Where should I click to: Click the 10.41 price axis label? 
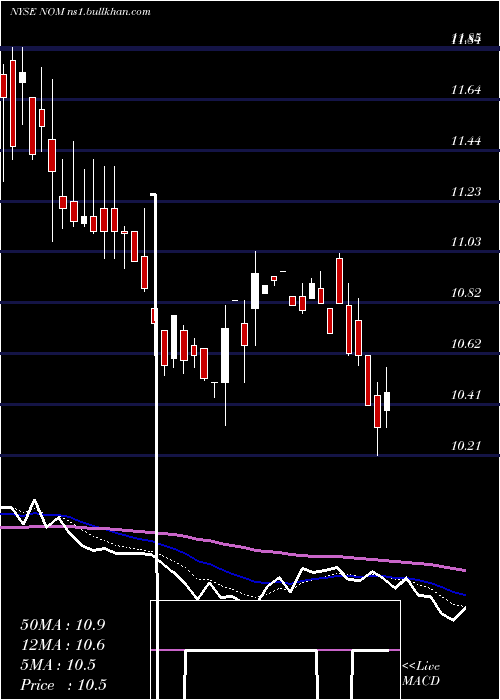point(466,395)
